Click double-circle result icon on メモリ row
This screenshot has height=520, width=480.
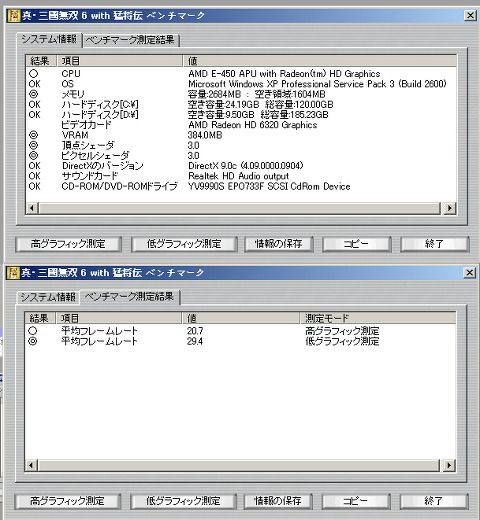33,94
